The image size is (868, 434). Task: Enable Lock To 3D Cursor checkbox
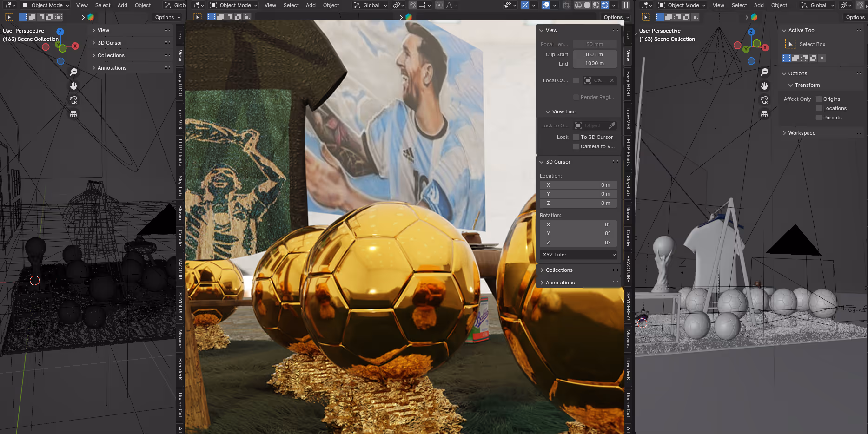tap(576, 137)
